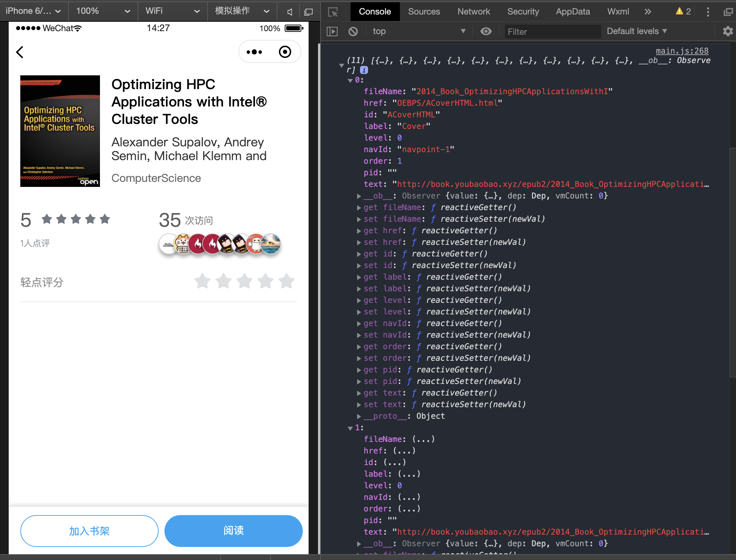Click the 1人点评 review count

tap(35, 243)
